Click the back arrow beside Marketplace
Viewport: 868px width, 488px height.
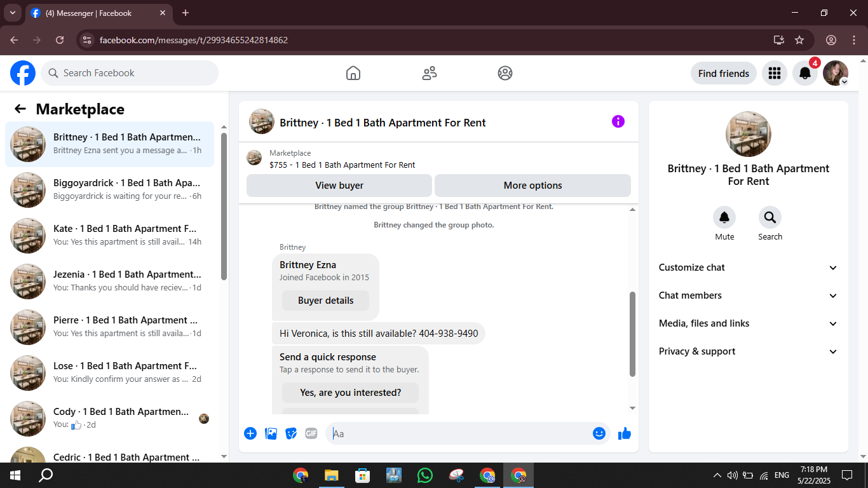tap(20, 109)
